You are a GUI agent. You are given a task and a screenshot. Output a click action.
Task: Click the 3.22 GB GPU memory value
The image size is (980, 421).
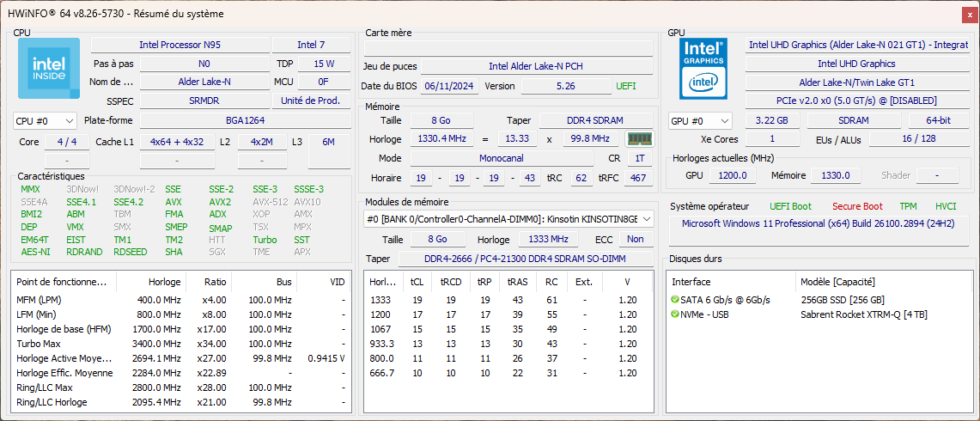click(x=771, y=121)
